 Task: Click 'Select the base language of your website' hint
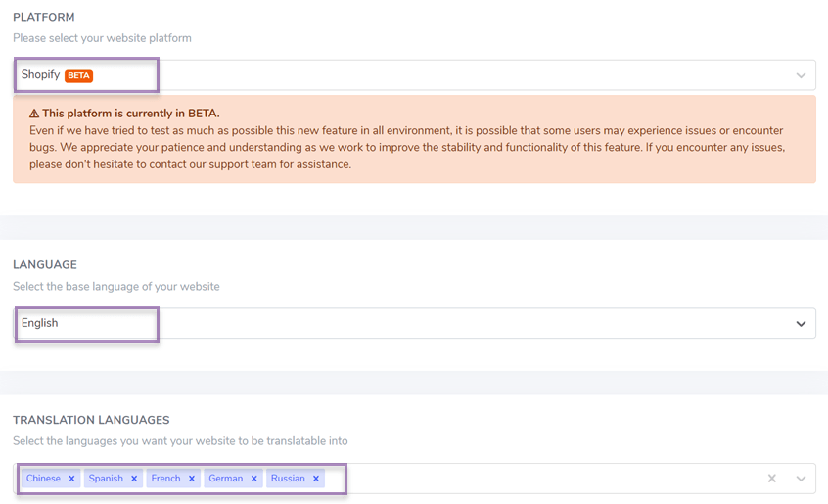coord(116,286)
